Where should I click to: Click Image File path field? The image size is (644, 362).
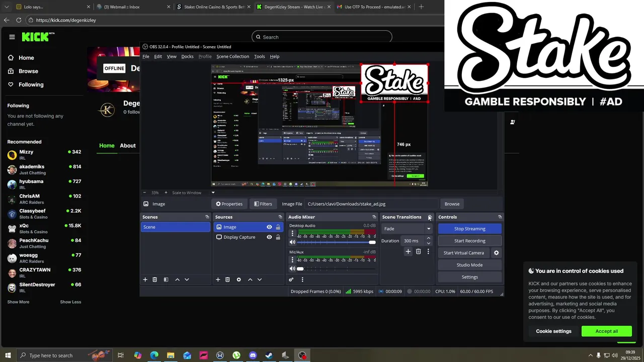point(372,204)
